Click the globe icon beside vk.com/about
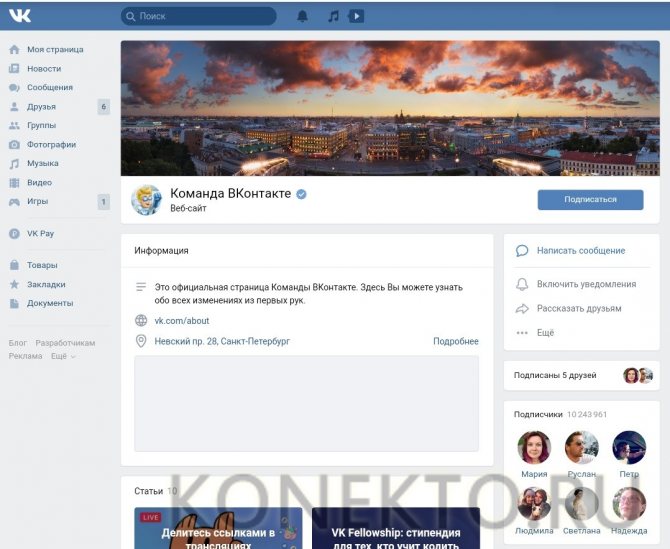This screenshot has height=549, width=670. point(141,320)
